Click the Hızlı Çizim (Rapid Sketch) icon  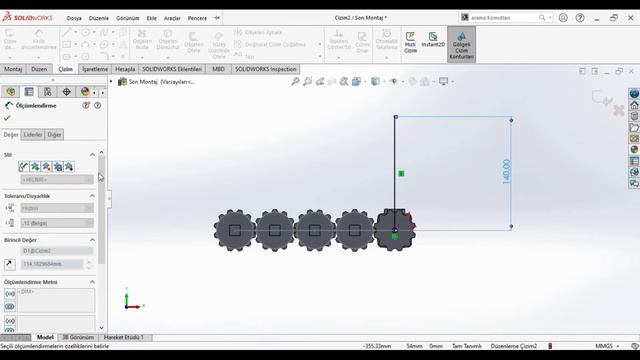point(410,42)
